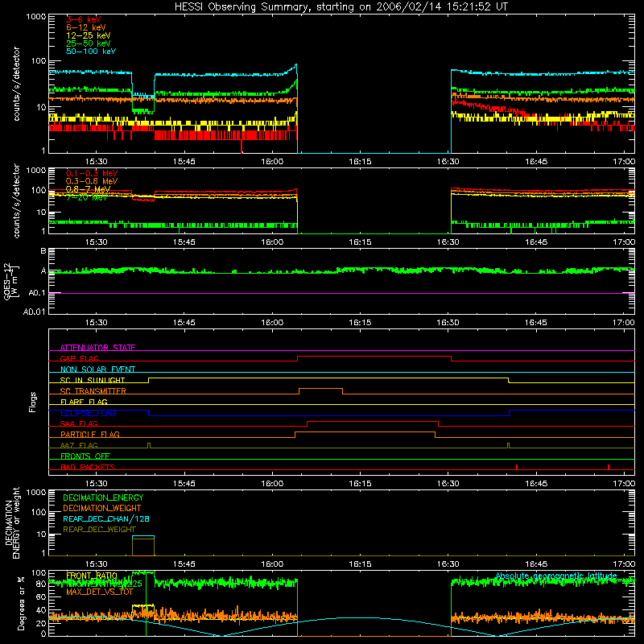The image size is (644, 644).
Task: Click the HESSI Observing Summary plot title
Action: (341, 7)
